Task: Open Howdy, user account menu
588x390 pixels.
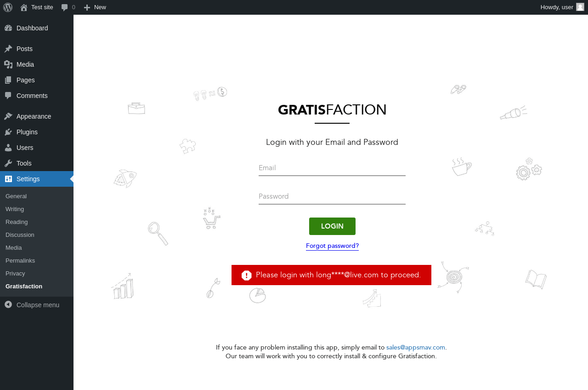Action: point(562,7)
